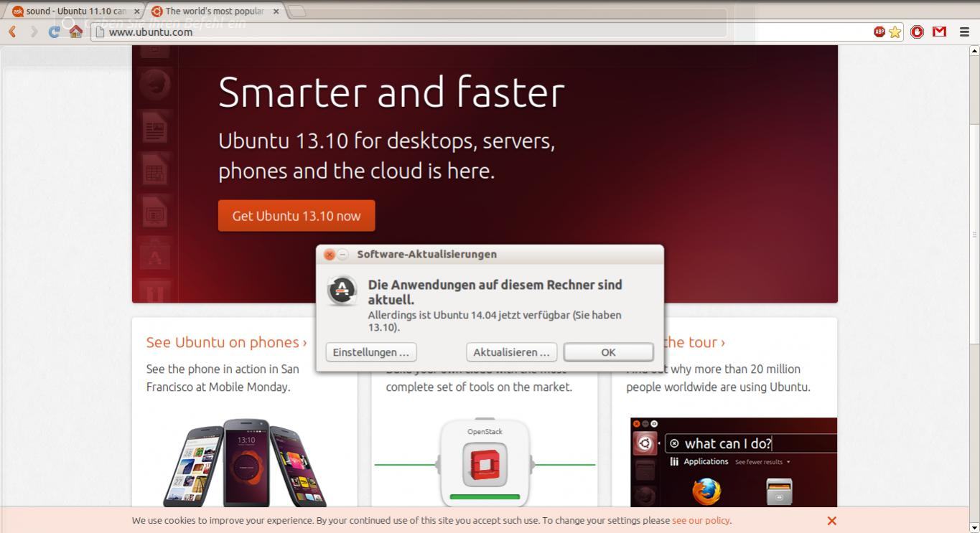Click 'Applications' label in tour image
Image resolution: width=980 pixels, height=533 pixels.
[x=706, y=461]
